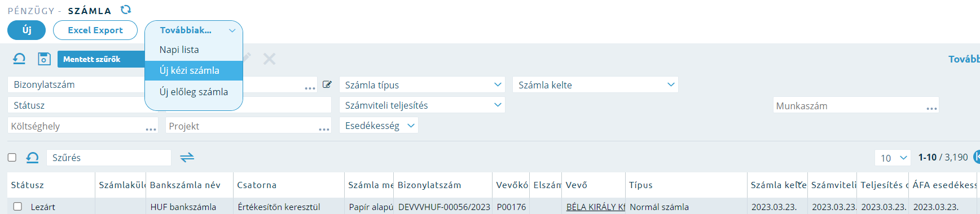The image size is (980, 214).
Task: Check the Lezárt row checkbox
Action: [x=17, y=207]
